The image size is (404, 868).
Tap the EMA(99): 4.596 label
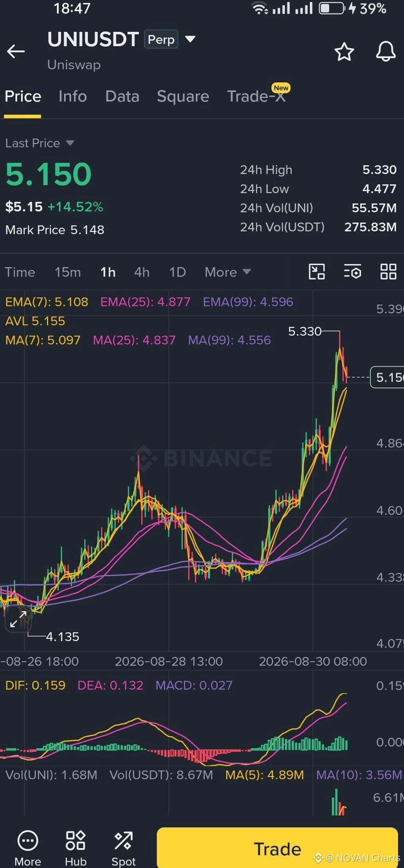[x=248, y=302]
